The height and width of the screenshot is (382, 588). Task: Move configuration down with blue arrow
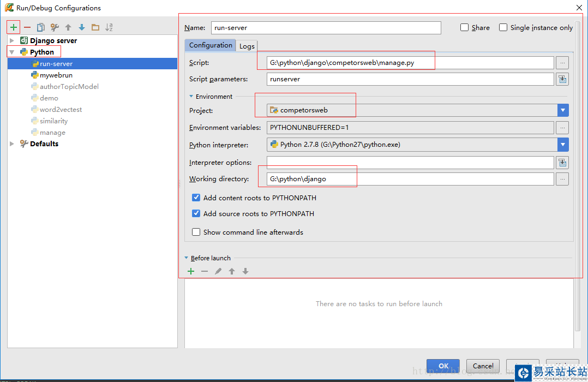(x=82, y=27)
